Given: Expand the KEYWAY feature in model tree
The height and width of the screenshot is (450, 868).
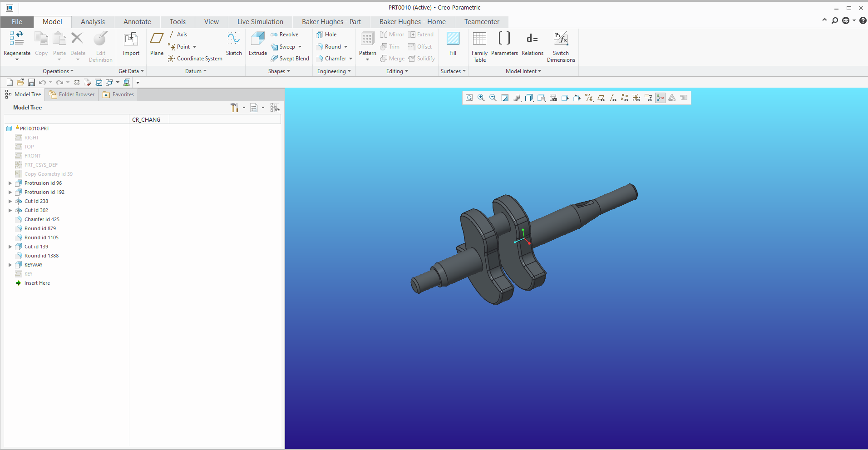Looking at the screenshot, I should (x=10, y=265).
